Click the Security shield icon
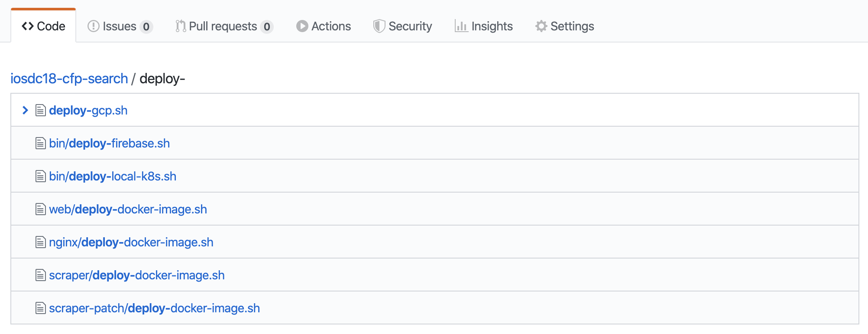Image resolution: width=868 pixels, height=334 pixels. 379,26
